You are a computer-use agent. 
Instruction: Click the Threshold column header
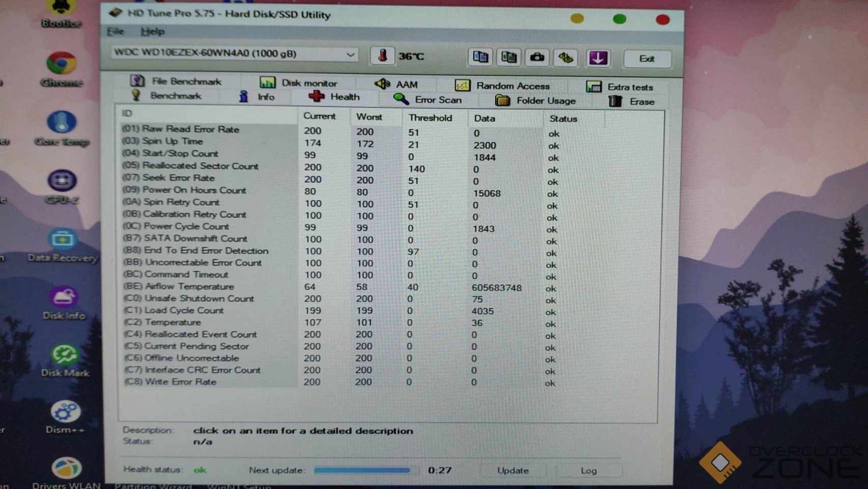click(435, 118)
